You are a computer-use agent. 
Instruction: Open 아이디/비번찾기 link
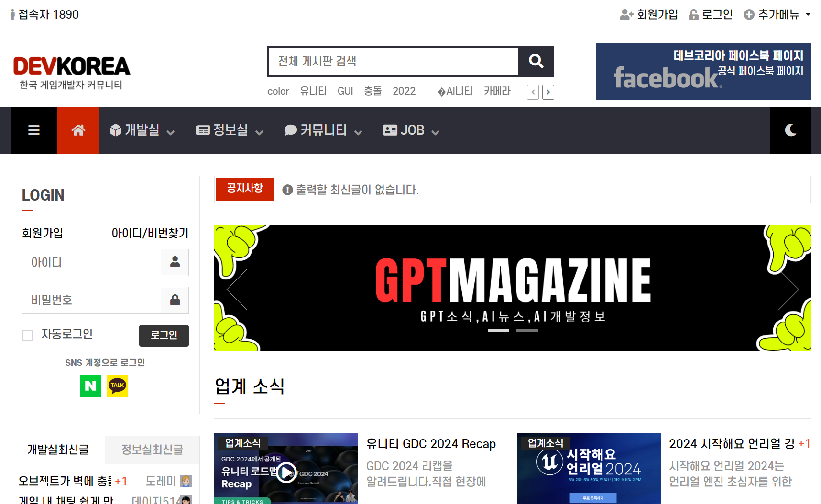coord(150,233)
